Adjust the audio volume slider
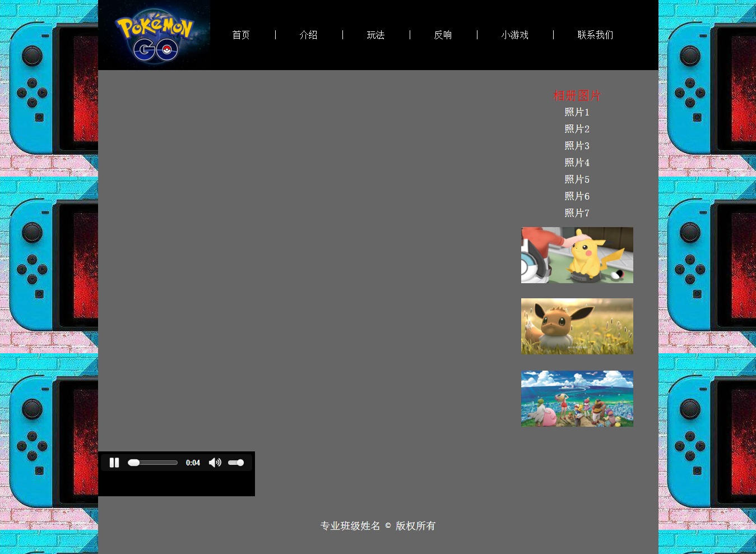Screen dimensions: 756x554 tap(236, 463)
